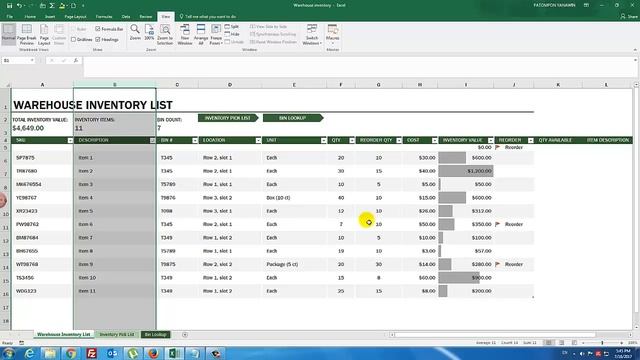
Task: Select the $1,200.00 inventory value cell
Action: [x=466, y=171]
